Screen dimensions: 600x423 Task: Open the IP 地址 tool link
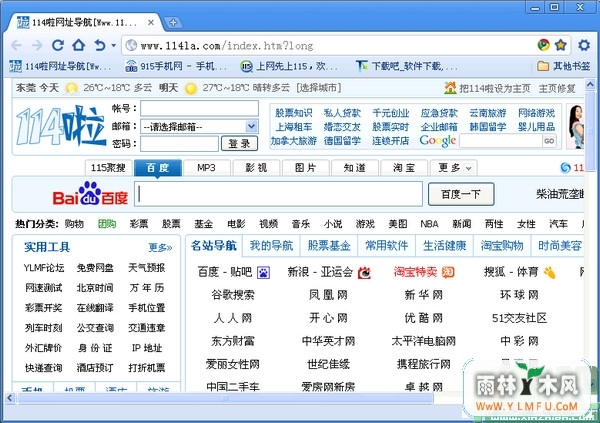[147, 348]
